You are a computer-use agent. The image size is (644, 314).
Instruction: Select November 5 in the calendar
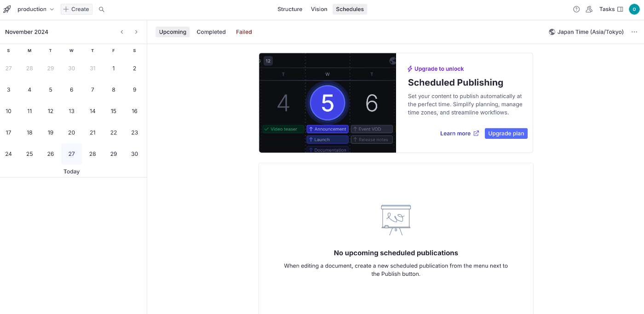click(x=51, y=90)
